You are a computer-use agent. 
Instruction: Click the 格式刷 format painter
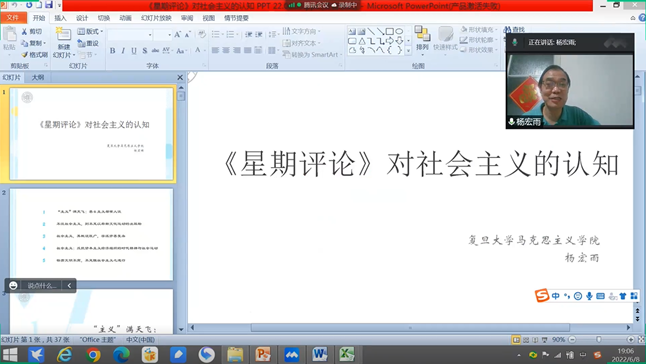(35, 54)
